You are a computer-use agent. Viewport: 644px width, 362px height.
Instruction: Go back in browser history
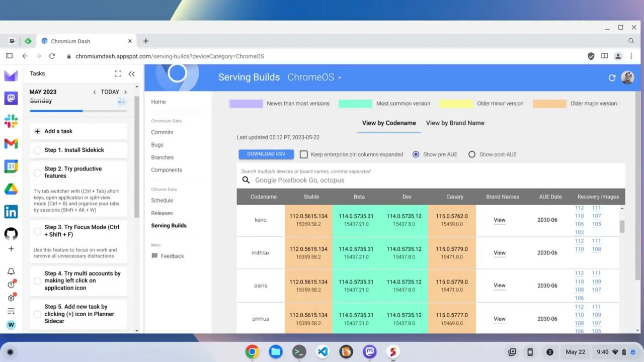point(25,56)
